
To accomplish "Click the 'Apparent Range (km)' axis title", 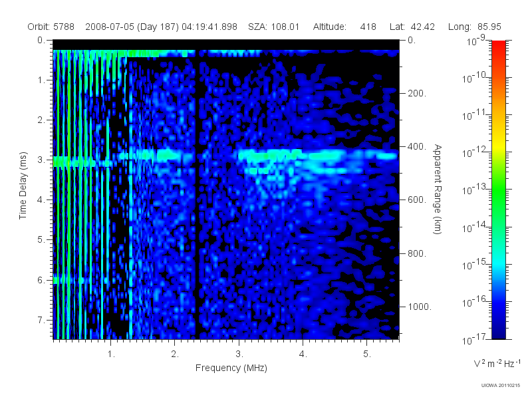I will coord(438,189).
